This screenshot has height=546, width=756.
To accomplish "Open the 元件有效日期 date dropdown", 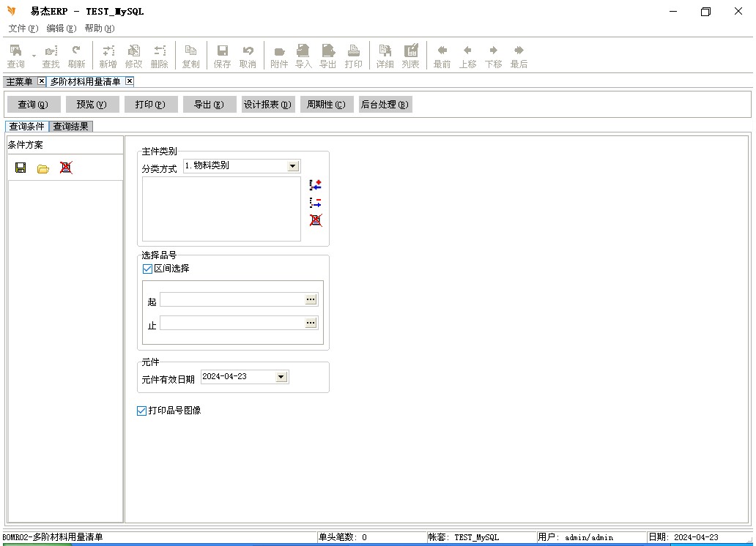I will 281,377.
